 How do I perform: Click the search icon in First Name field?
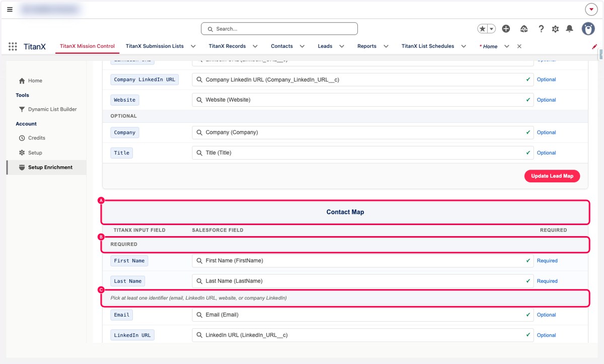coord(199,261)
